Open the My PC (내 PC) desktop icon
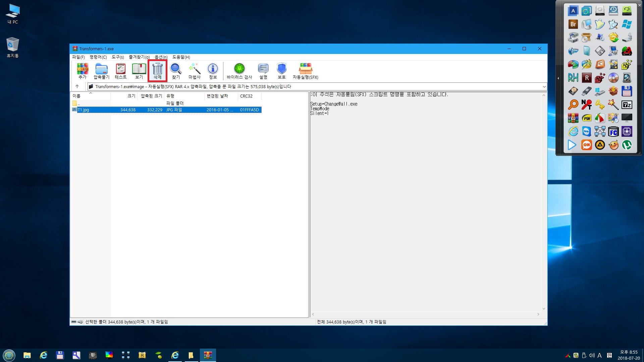The width and height of the screenshot is (644, 362). (x=13, y=14)
